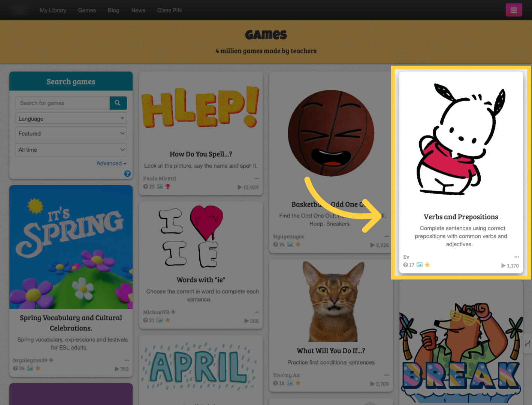This screenshot has width=532, height=405.
Task: Click play count 12,929 on How Do You Spell
Action: 248,187
